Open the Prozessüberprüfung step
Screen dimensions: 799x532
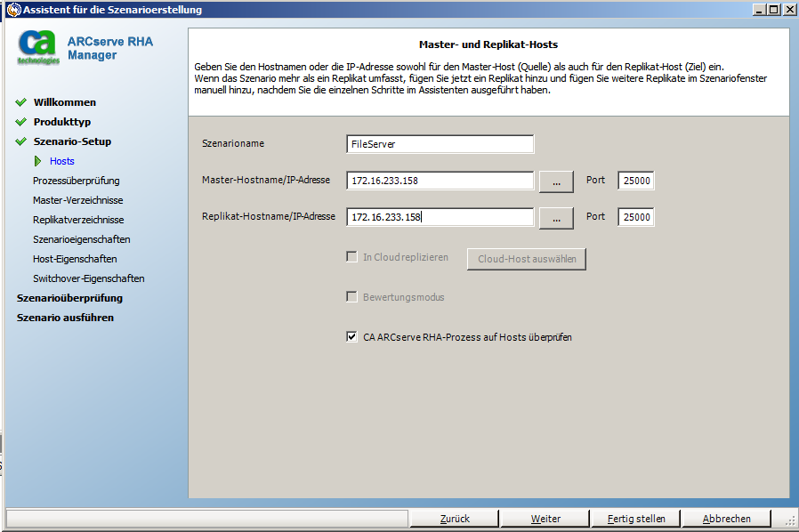pyautogui.click(x=77, y=181)
